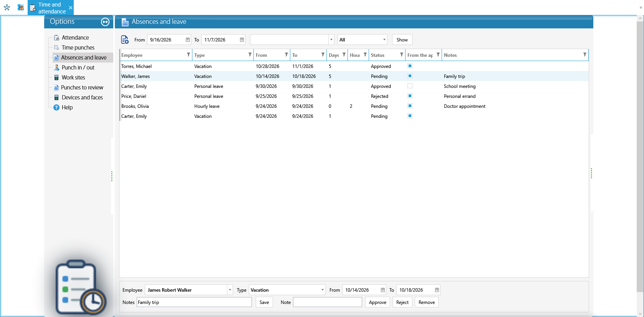
Task: Click the network hub icon in tab bar
Action: 7,7
